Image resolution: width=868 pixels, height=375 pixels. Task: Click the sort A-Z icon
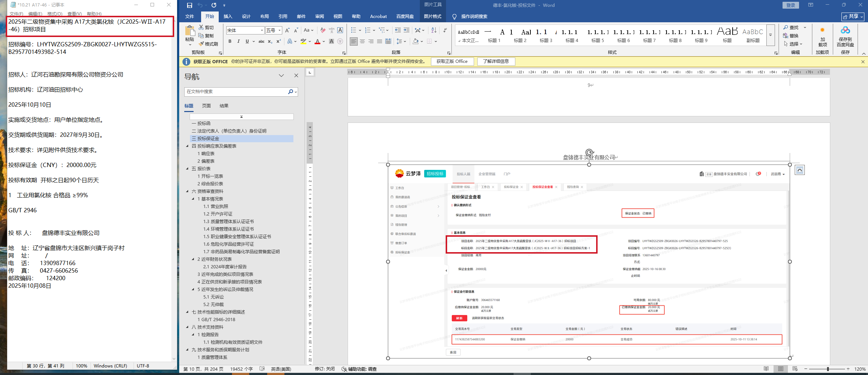[x=433, y=30]
